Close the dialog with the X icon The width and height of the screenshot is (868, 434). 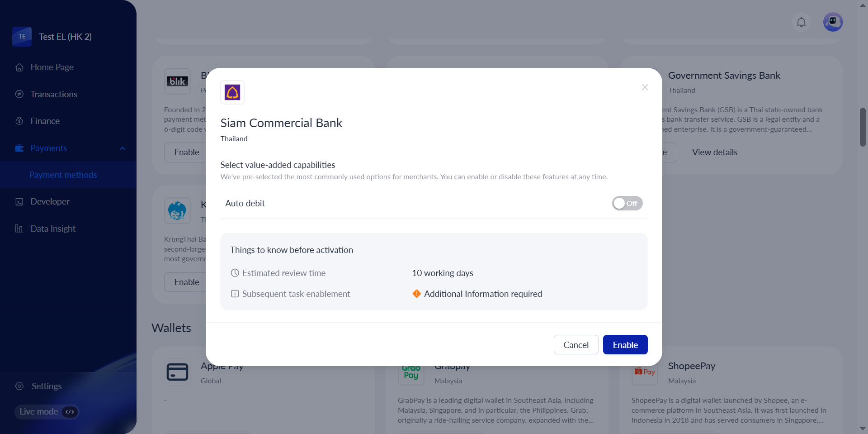(x=645, y=87)
